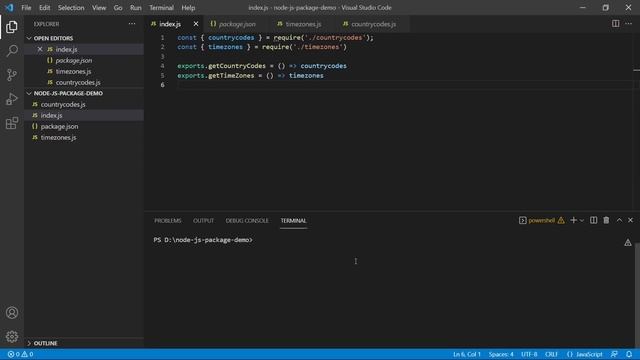Click errors and warnings count in status bar
The height and width of the screenshot is (360, 640).
[x=20, y=354]
